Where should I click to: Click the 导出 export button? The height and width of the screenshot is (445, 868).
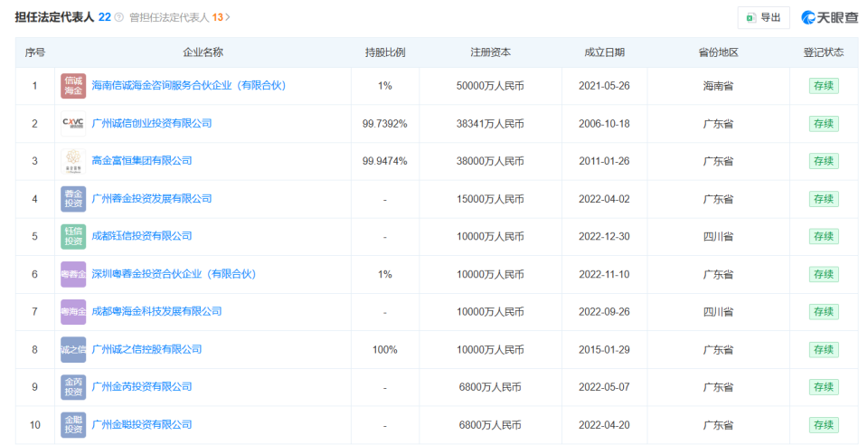pos(763,18)
